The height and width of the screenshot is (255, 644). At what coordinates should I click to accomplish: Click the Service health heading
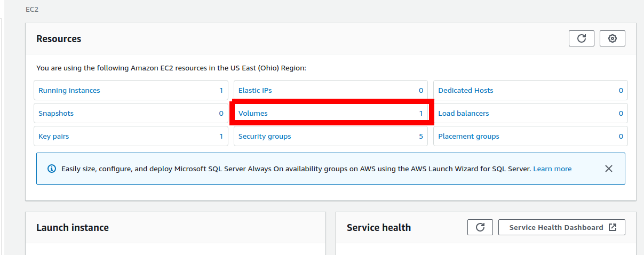pos(379,228)
